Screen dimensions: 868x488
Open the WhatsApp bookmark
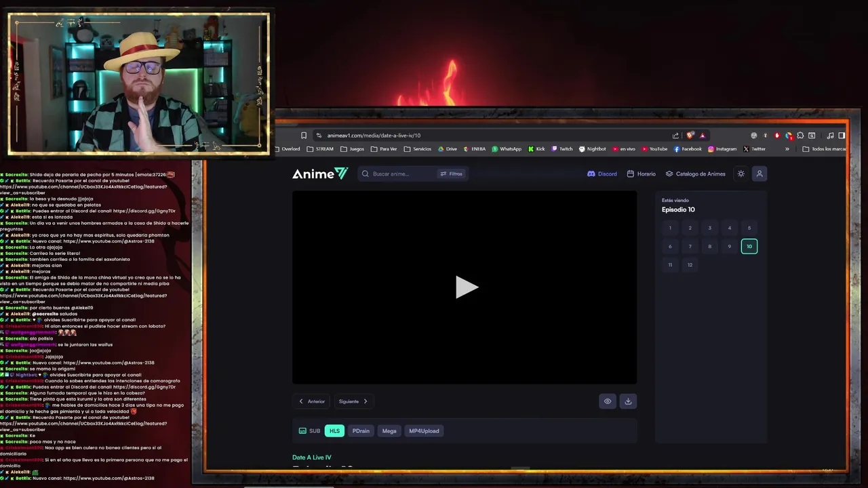click(x=507, y=149)
